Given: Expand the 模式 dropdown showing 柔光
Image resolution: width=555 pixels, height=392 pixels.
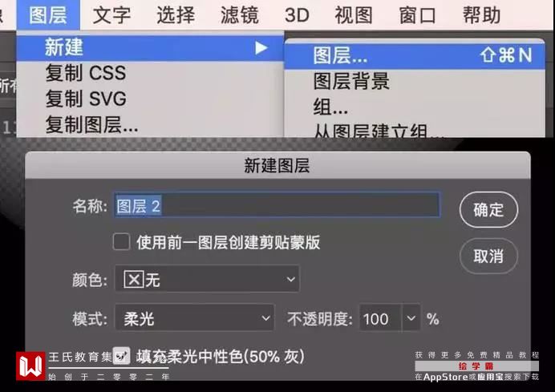Looking at the screenshot, I should pyautogui.click(x=195, y=318).
